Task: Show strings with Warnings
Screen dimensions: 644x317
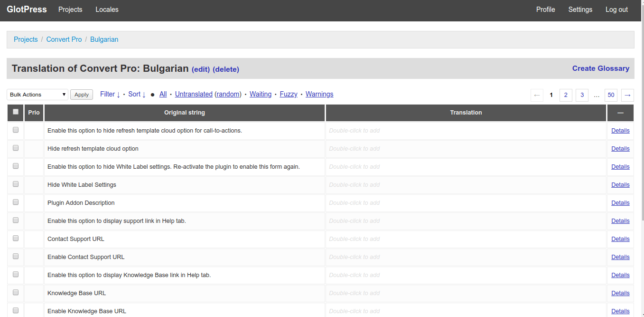Action: click(319, 94)
